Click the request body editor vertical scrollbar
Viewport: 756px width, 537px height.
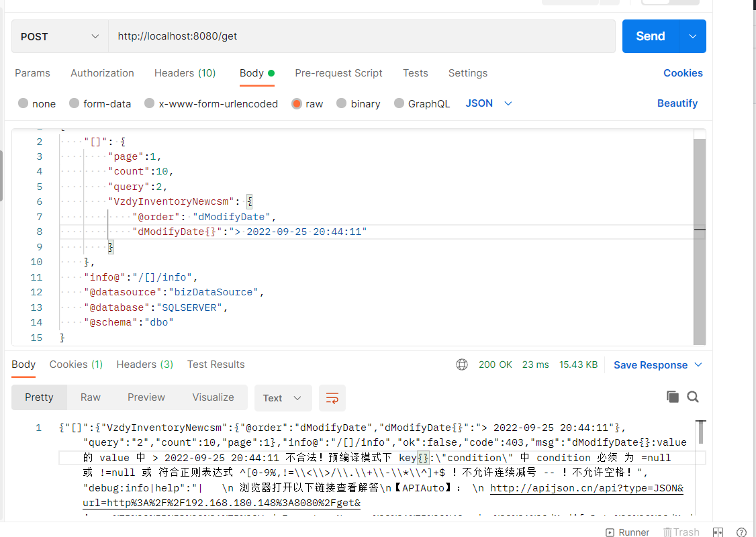point(699,240)
